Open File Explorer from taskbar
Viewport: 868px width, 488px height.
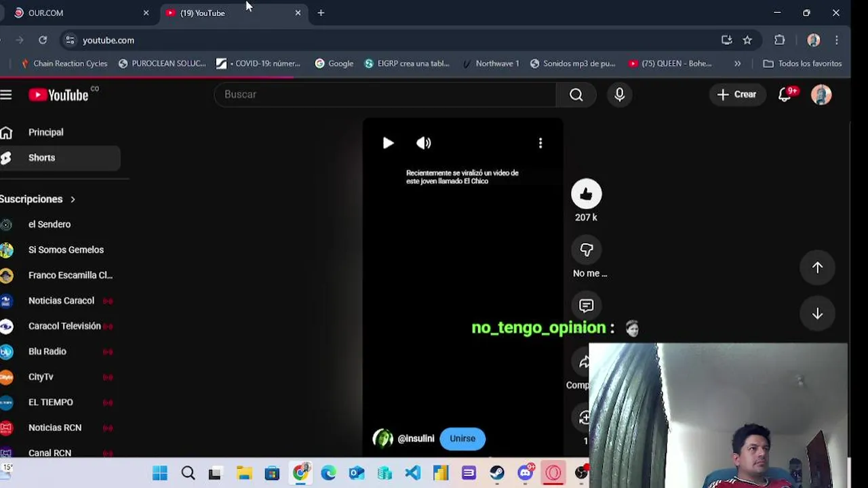coord(244,473)
